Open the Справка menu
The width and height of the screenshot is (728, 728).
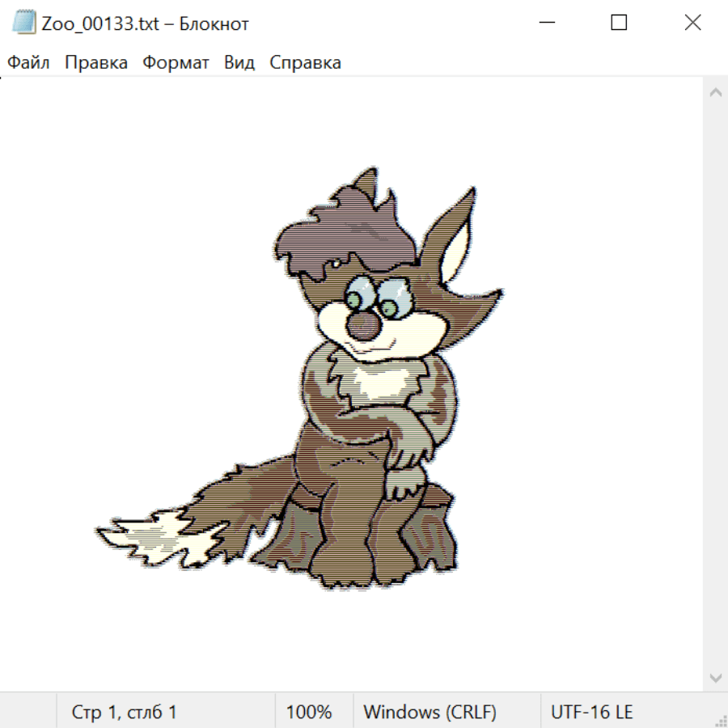pos(305,62)
